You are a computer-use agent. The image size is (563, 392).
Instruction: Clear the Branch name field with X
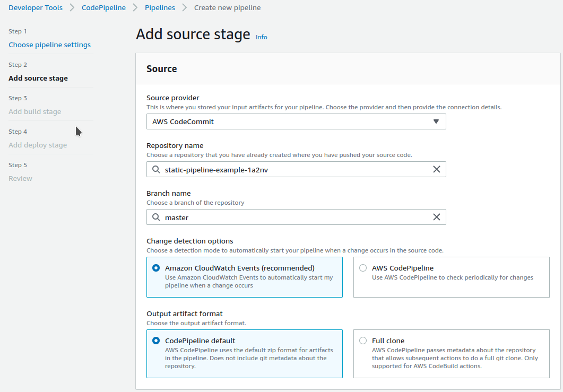pos(436,217)
